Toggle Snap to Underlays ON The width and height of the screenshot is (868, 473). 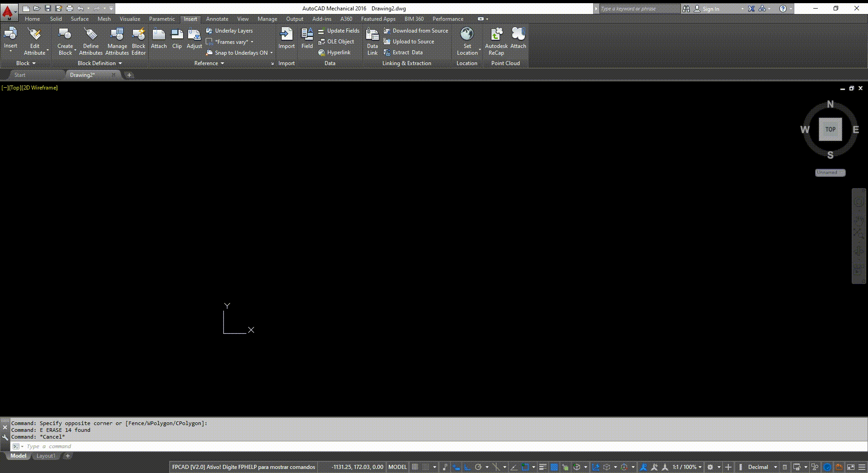tap(239, 52)
